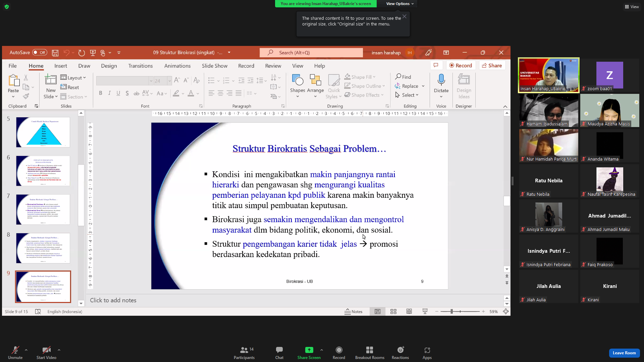Screen dimensions: 644x362
Task: Select slide 7 thumbnail
Action: pos(43,209)
